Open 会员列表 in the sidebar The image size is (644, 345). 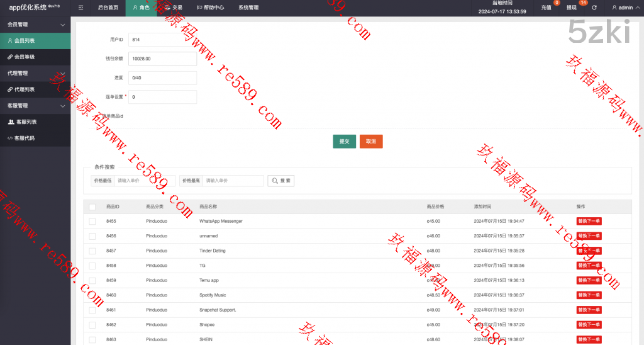point(25,41)
